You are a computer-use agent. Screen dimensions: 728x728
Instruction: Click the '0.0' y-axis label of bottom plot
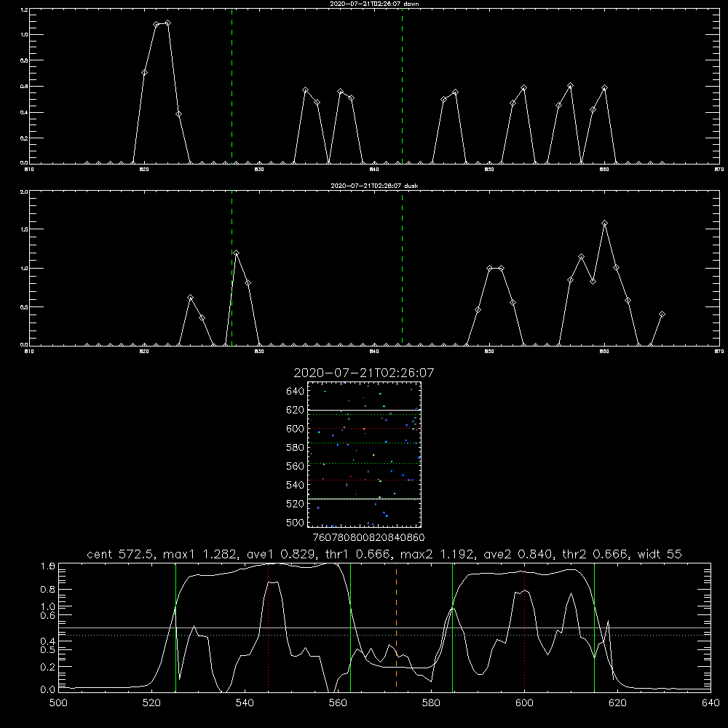tap(48, 690)
